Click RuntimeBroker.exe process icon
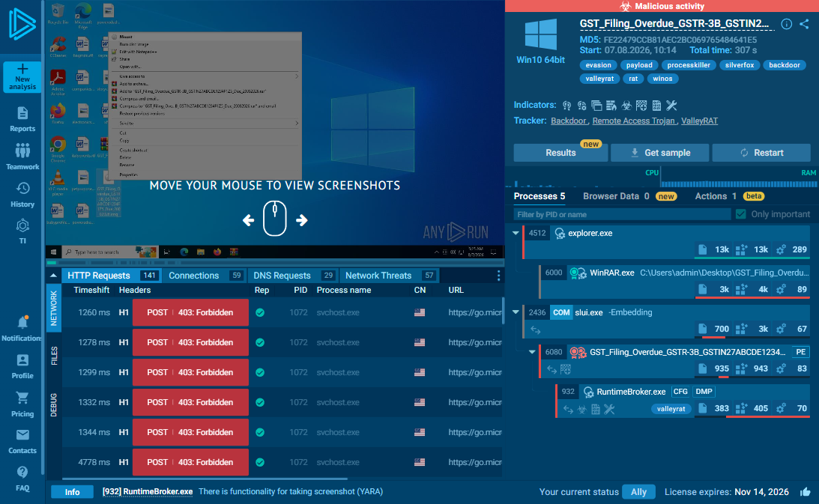Image resolution: width=819 pixels, height=504 pixels. pos(588,392)
